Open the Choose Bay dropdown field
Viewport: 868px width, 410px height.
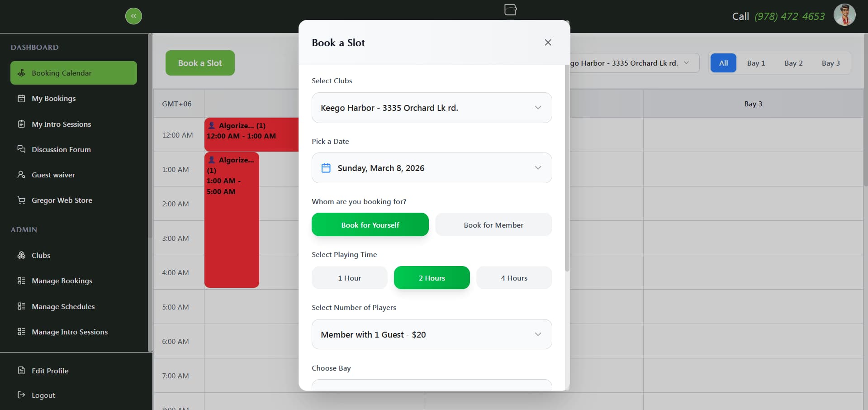point(432,385)
